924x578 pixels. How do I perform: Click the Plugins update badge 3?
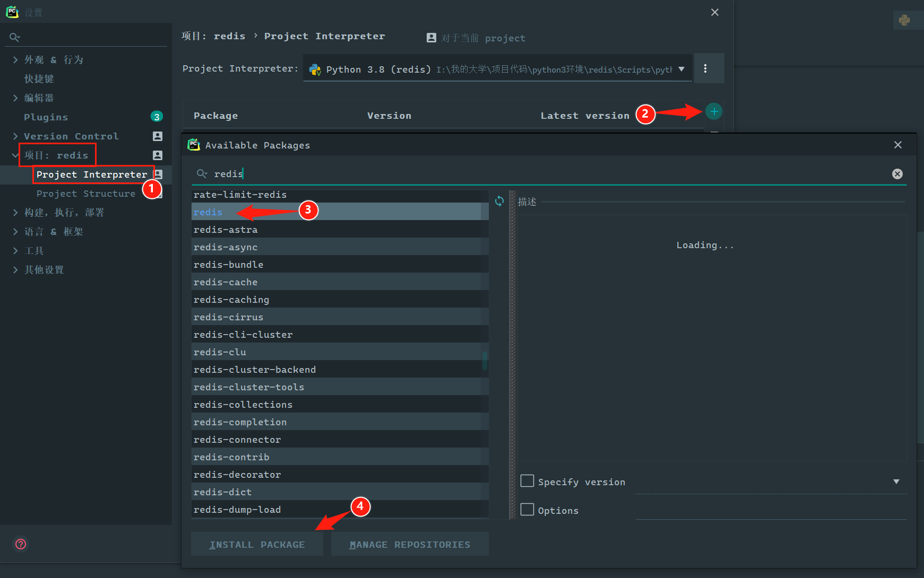click(x=157, y=117)
